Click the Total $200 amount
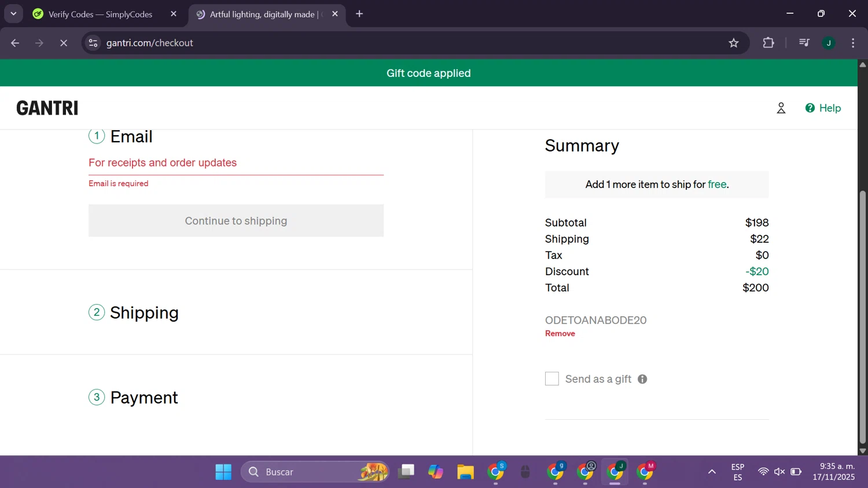 tap(755, 287)
